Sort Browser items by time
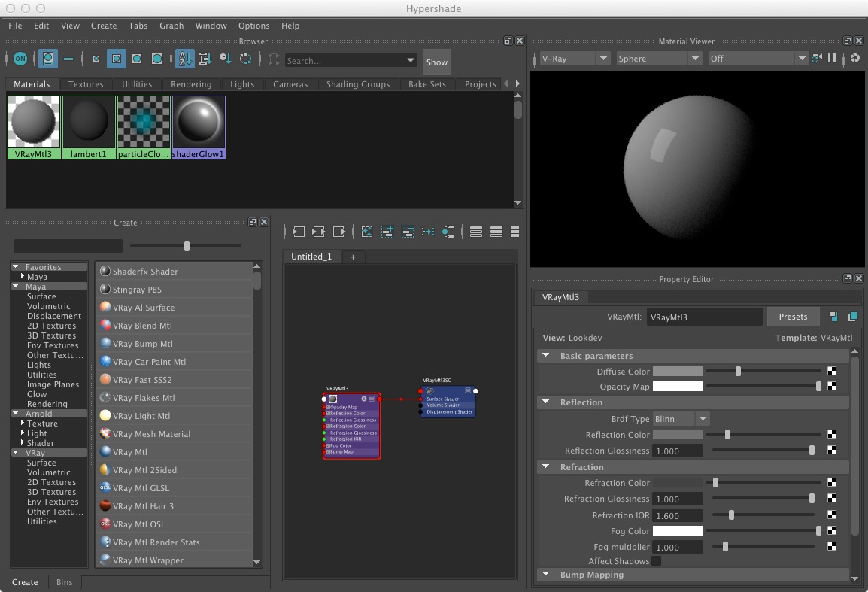868x592 pixels. tap(226, 59)
